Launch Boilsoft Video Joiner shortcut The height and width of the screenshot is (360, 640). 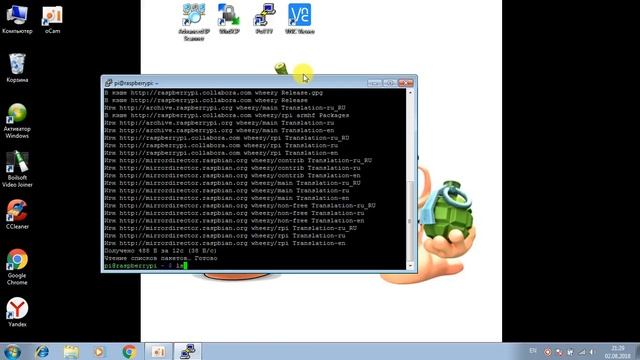point(17,169)
